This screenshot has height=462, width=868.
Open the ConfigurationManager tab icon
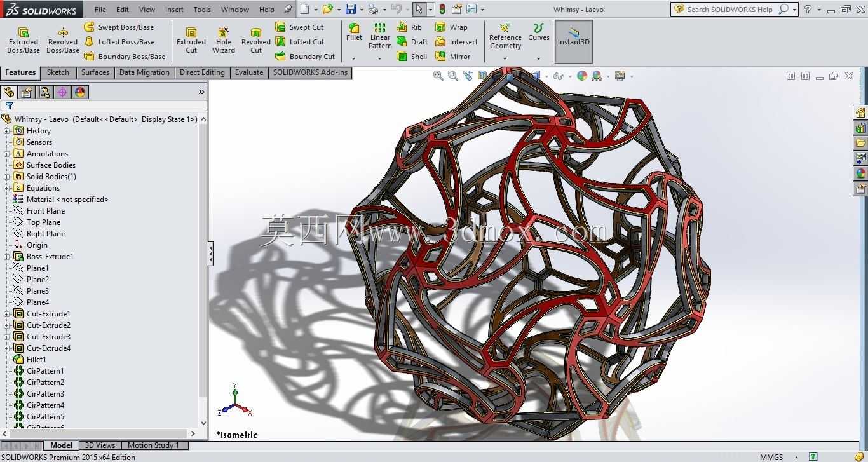click(x=44, y=92)
